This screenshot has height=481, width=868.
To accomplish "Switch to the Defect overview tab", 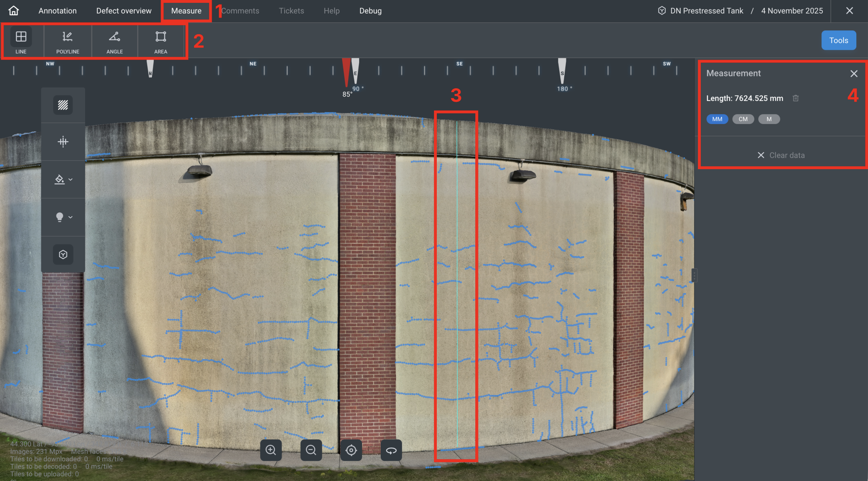I will pos(123,11).
